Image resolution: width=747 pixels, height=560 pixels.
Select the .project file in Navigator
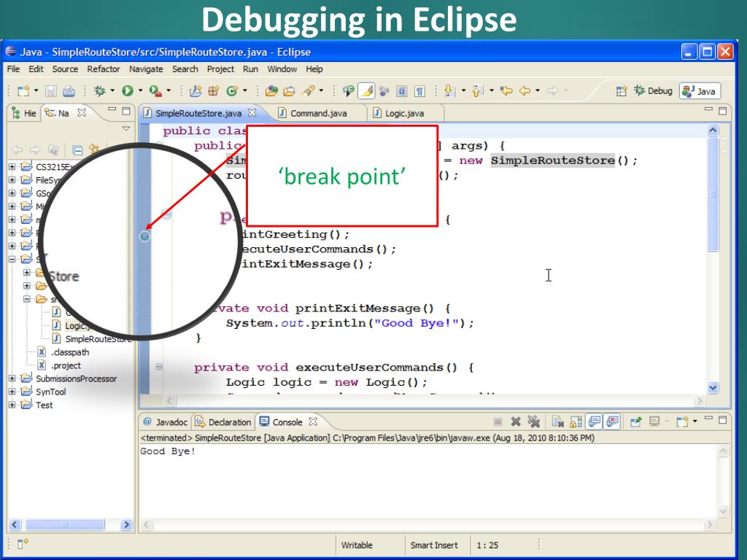pyautogui.click(x=59, y=365)
